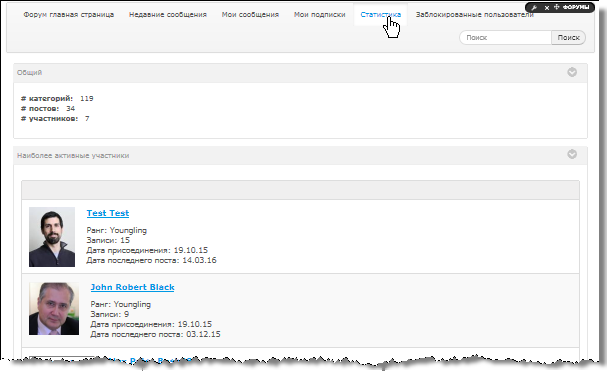Switch to the Мои сообщения tab
Viewport: 607px width, 371px height.
coord(250,15)
